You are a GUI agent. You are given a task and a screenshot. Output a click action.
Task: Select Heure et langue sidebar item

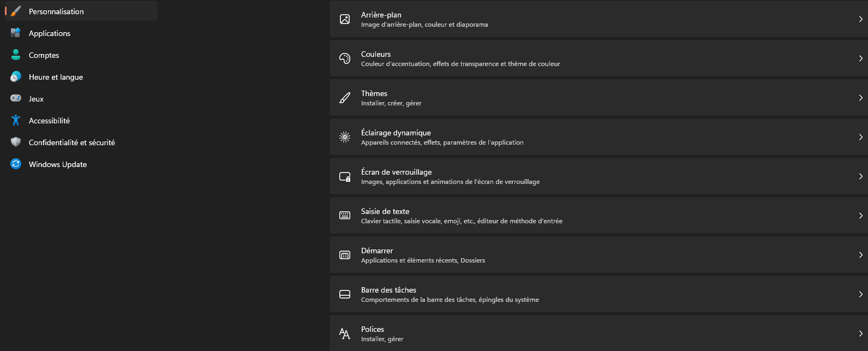point(56,77)
